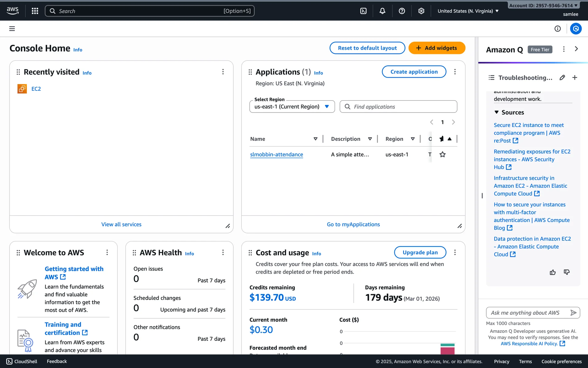The height and width of the screenshot is (368, 588).
Task: Open the Cost and usage widget's options menu
Action: [x=455, y=252]
